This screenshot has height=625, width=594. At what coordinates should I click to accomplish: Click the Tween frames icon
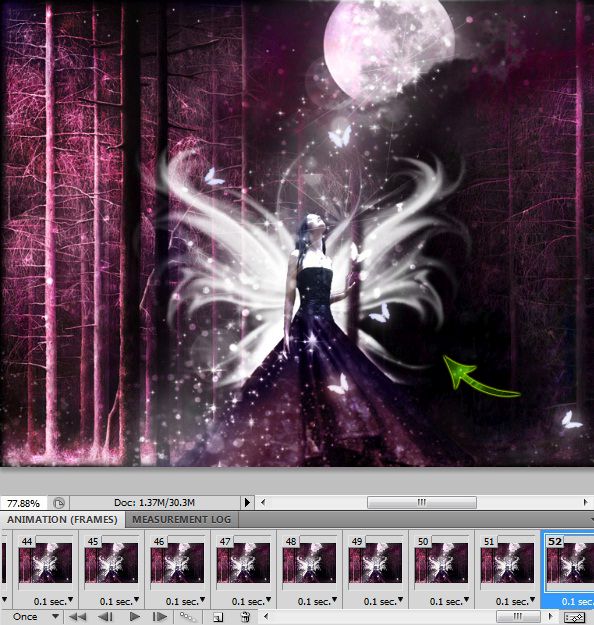(187, 617)
